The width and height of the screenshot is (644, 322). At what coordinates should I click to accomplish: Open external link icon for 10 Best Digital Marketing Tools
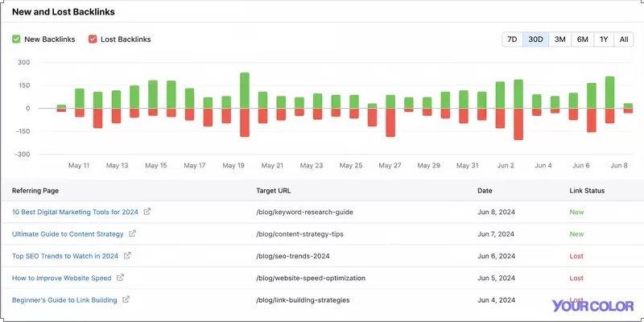pyautogui.click(x=147, y=212)
